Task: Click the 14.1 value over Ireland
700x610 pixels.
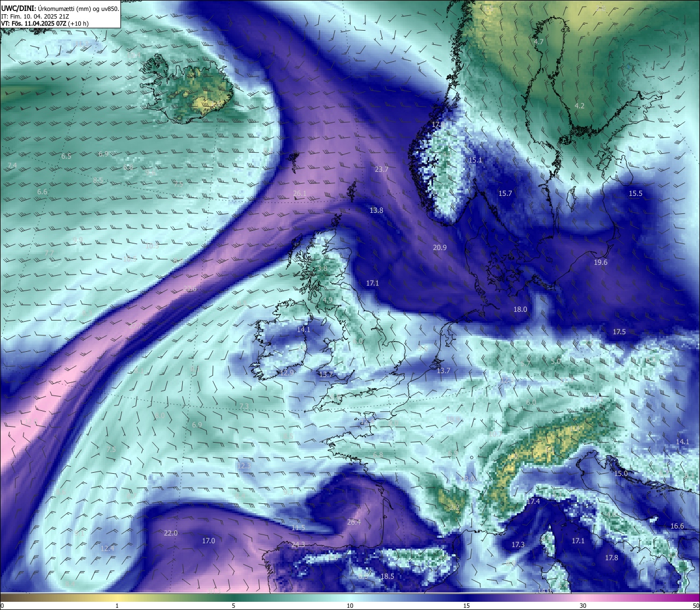Action: (304, 330)
